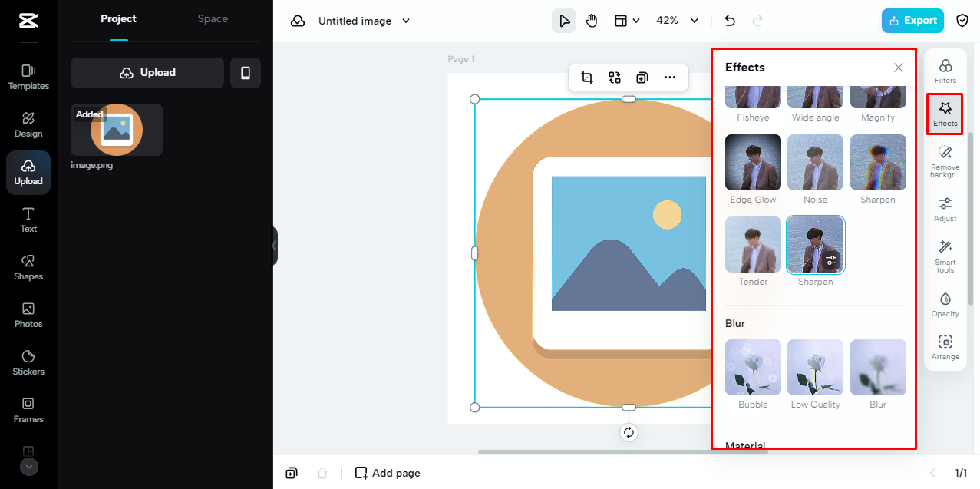Open the Untitled image title dropdown
The width and height of the screenshot is (980, 489).
tap(365, 21)
